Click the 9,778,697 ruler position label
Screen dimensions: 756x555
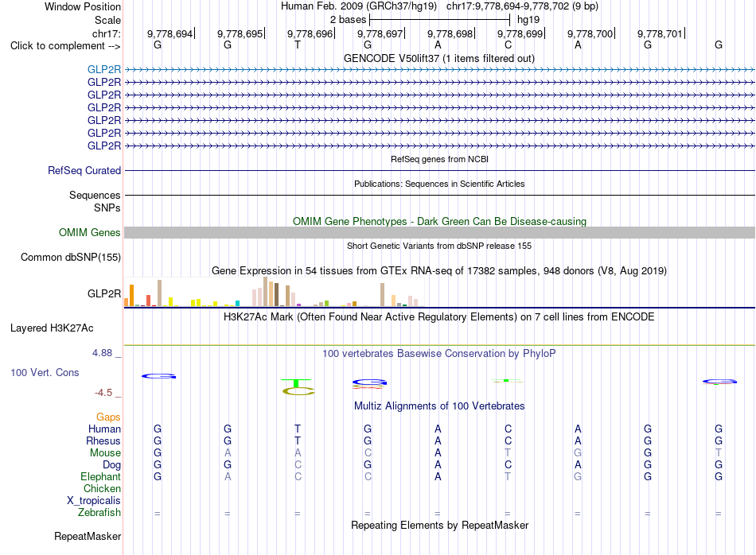click(380, 33)
